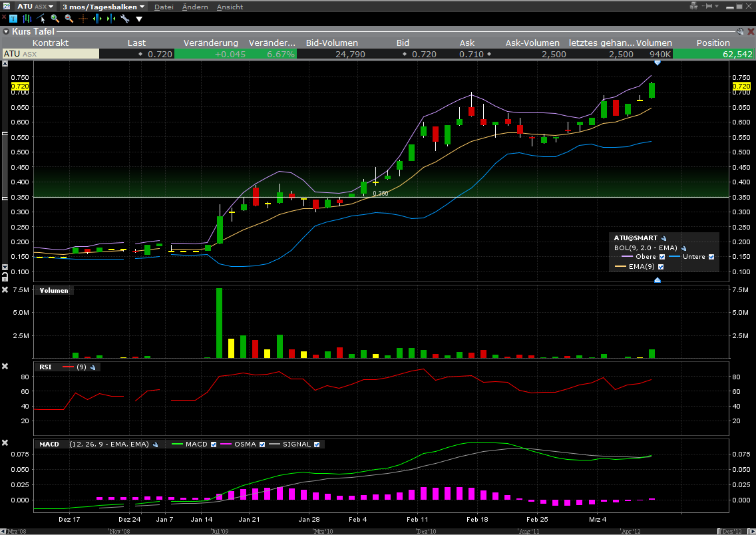
Task: Collapse the Kurs Tafel panel
Action: tap(6, 31)
